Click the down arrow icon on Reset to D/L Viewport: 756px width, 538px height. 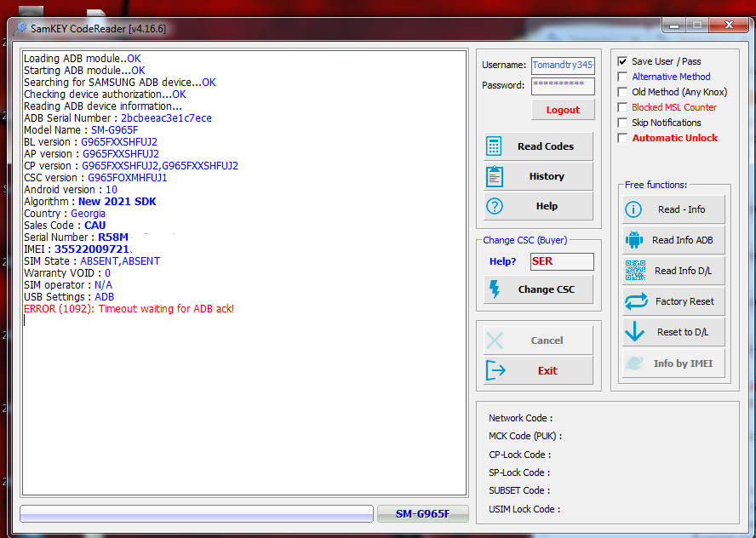[634, 332]
